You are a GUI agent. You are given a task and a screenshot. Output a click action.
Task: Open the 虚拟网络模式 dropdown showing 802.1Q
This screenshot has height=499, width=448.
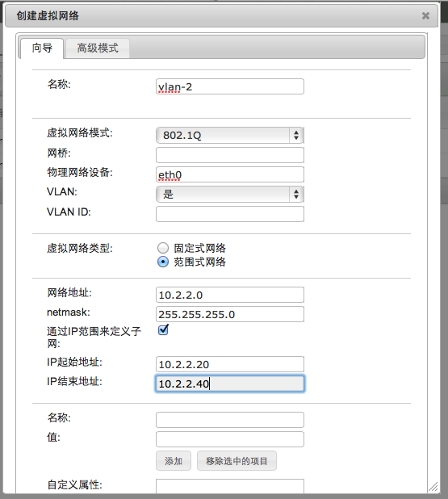pos(230,136)
